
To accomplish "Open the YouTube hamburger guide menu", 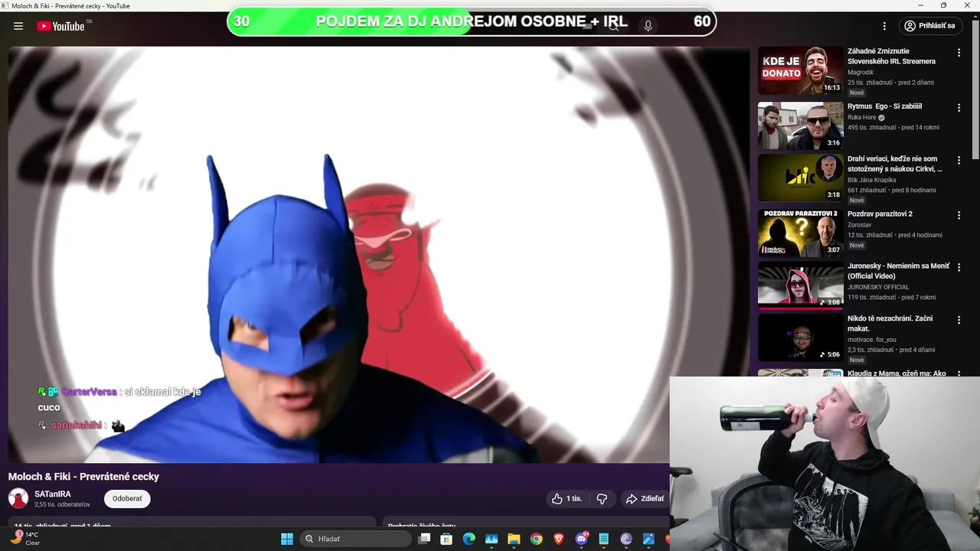I will click(x=18, y=26).
